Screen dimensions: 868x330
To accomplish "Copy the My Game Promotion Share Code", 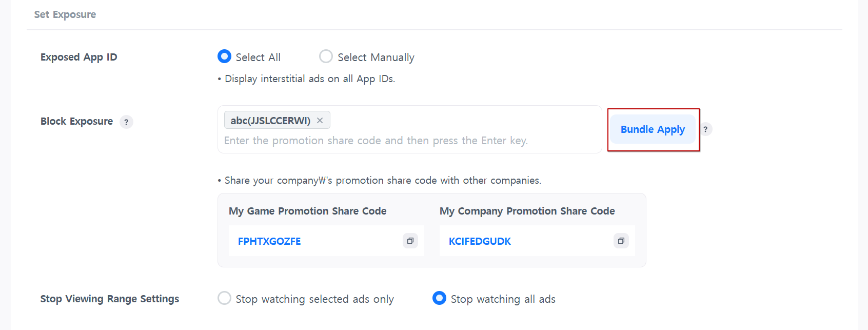I will (x=410, y=241).
